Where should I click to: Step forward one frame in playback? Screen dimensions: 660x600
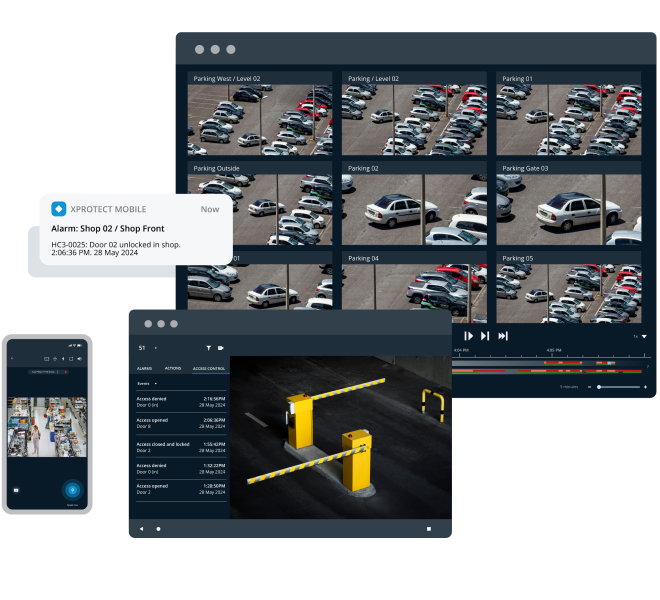[485, 336]
